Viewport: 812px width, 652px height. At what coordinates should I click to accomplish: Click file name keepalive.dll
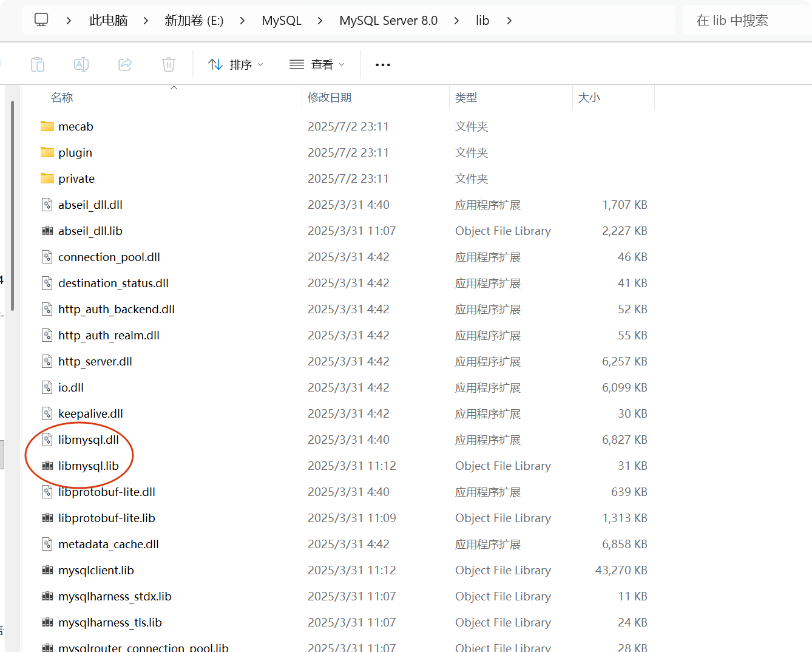90,413
